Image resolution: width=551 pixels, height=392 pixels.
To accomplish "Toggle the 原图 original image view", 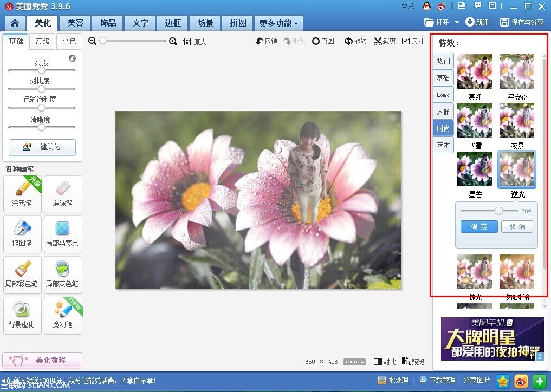I will point(323,42).
